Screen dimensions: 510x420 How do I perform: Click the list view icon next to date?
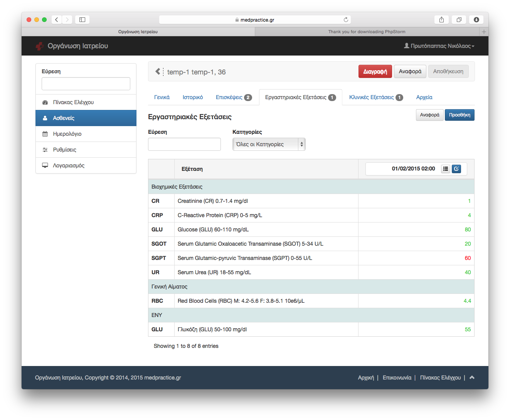click(x=446, y=169)
